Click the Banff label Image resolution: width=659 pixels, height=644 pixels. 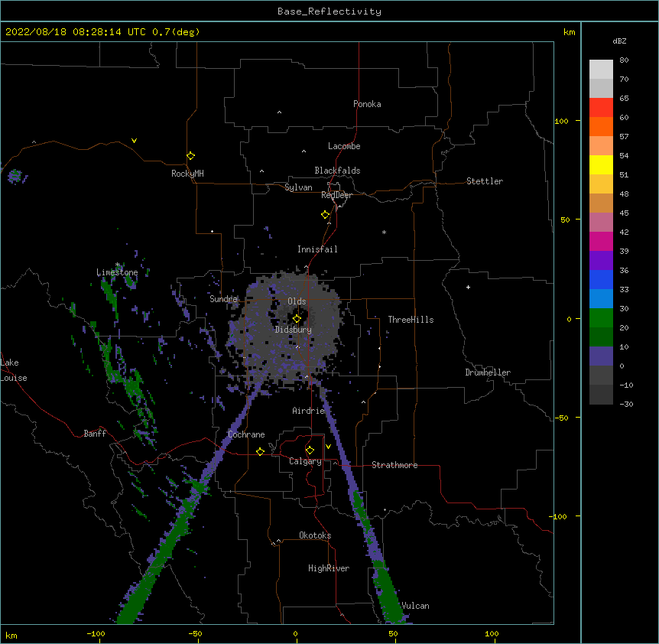point(95,434)
